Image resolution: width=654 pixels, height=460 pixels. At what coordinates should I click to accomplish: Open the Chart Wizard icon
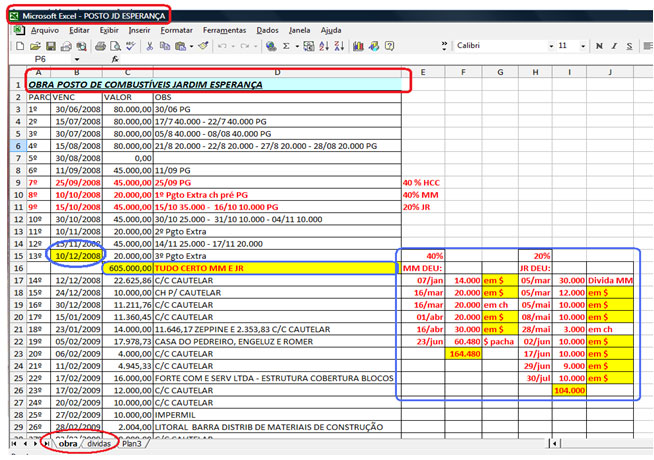[358, 46]
